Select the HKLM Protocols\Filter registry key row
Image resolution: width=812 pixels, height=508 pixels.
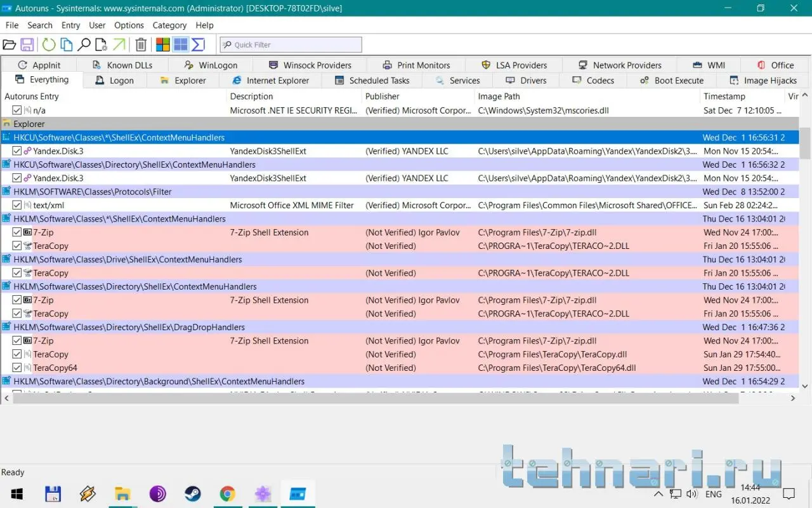pos(93,192)
